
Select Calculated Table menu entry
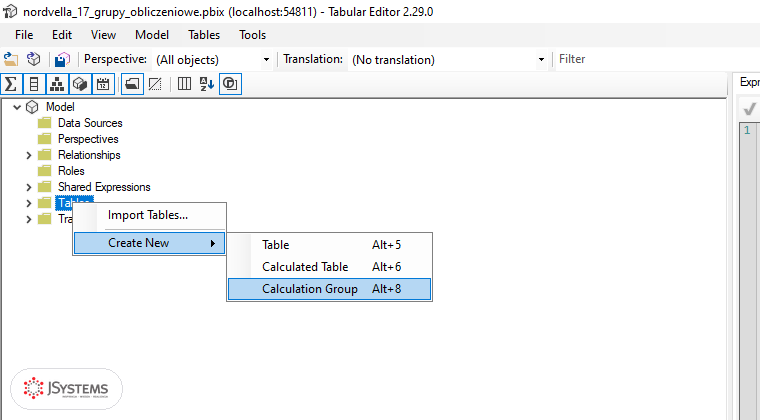329,267
